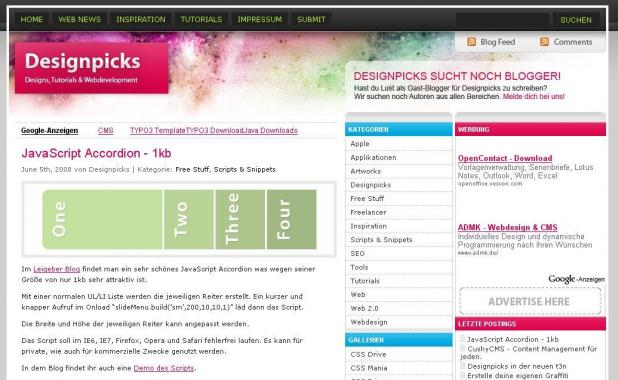Viewport: 618px width, 380px height.
Task: Open the Comments feed link
Action: point(573,42)
